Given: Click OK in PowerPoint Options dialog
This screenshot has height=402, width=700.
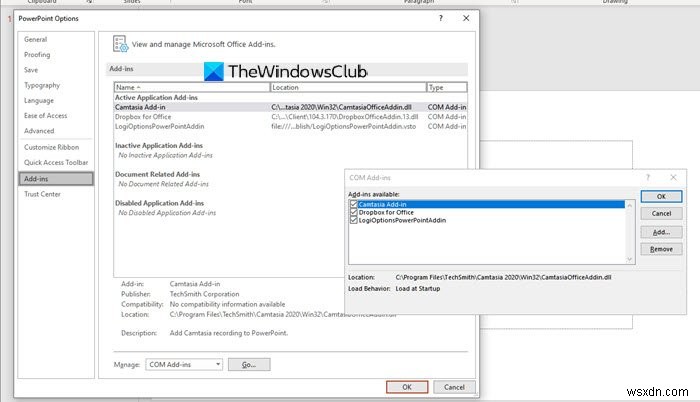Looking at the screenshot, I should pos(407,387).
